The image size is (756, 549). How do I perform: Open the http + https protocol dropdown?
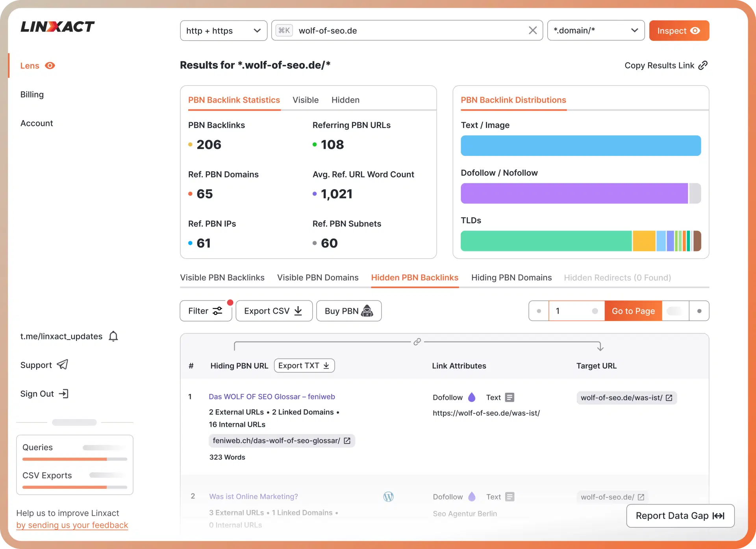click(224, 30)
